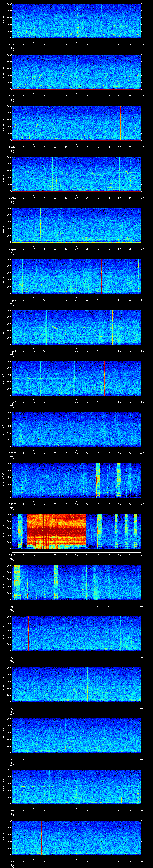Select the '18:00' end time label
Image resolution: width=153 pixels, height=868 pixels.
141,861
